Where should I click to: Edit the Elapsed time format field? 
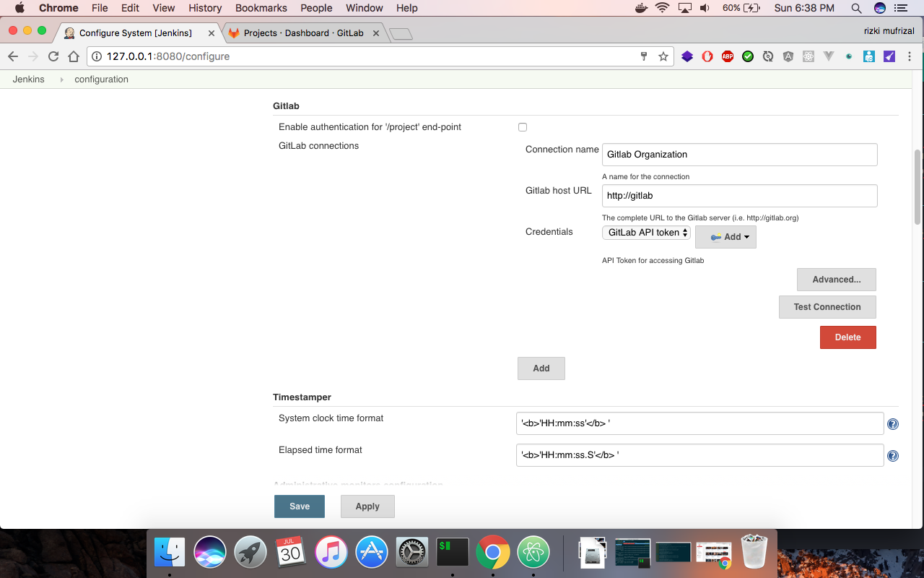click(x=700, y=455)
